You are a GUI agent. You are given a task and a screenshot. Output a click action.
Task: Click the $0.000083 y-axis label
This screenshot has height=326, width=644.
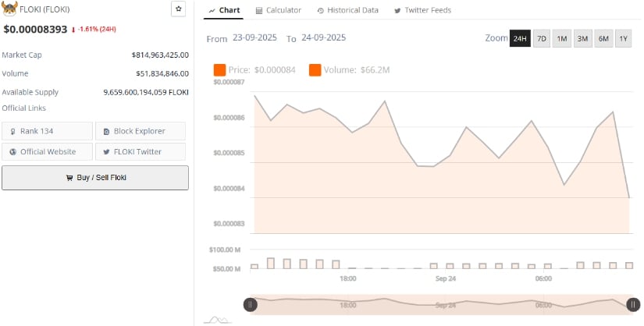[x=229, y=224]
